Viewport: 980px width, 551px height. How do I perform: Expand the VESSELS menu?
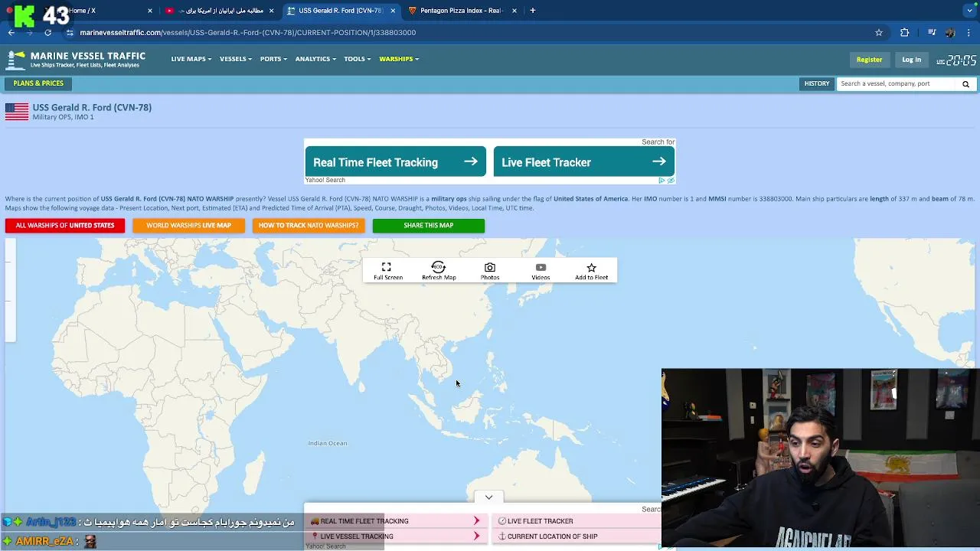pos(236,59)
